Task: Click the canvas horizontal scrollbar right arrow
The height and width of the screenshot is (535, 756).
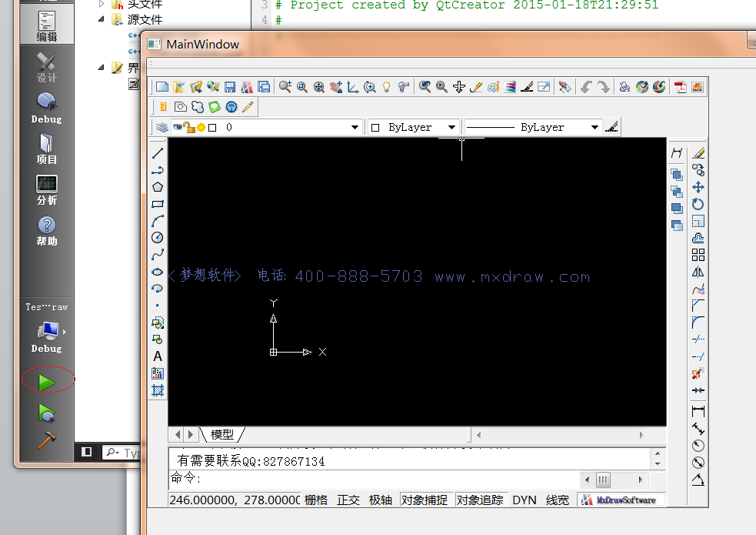Action: tap(641, 435)
